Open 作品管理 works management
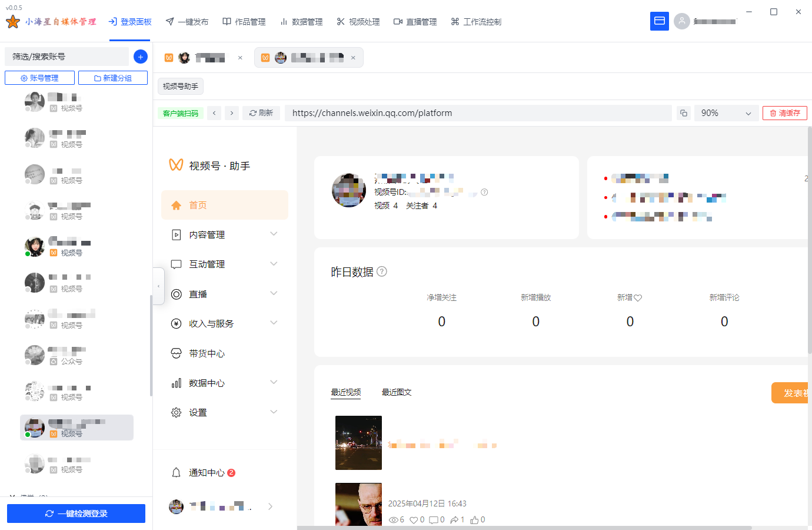The width and height of the screenshot is (812, 530). coord(244,21)
